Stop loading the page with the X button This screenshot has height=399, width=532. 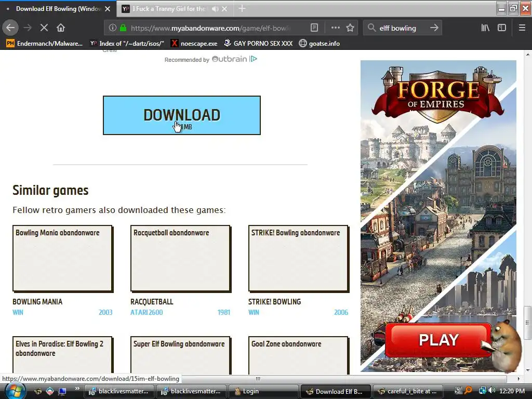(44, 28)
